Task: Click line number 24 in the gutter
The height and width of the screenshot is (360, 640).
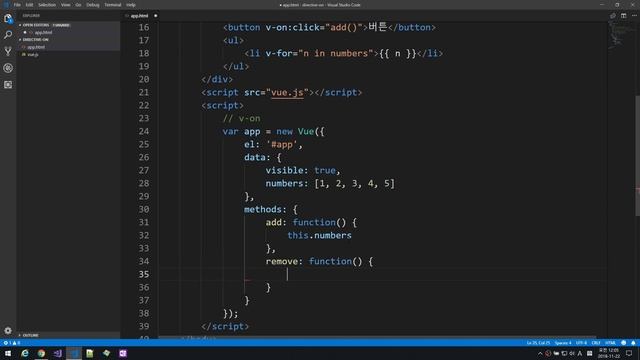Action: [x=144, y=131]
